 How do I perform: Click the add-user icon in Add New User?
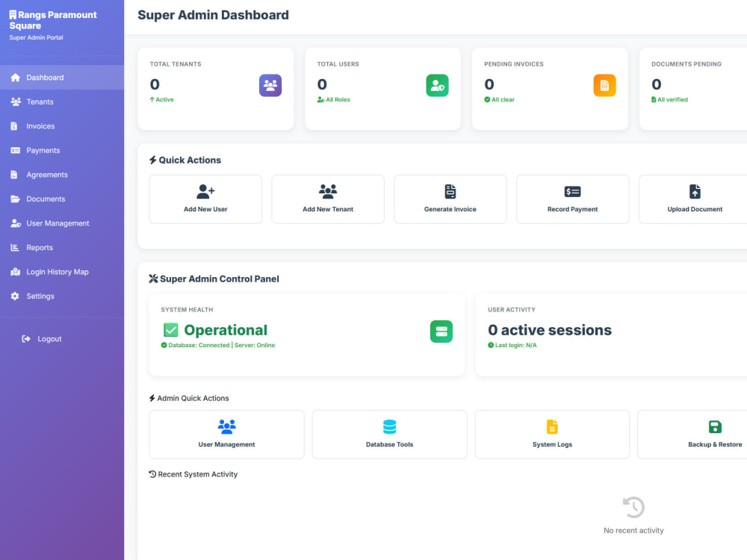click(x=206, y=191)
